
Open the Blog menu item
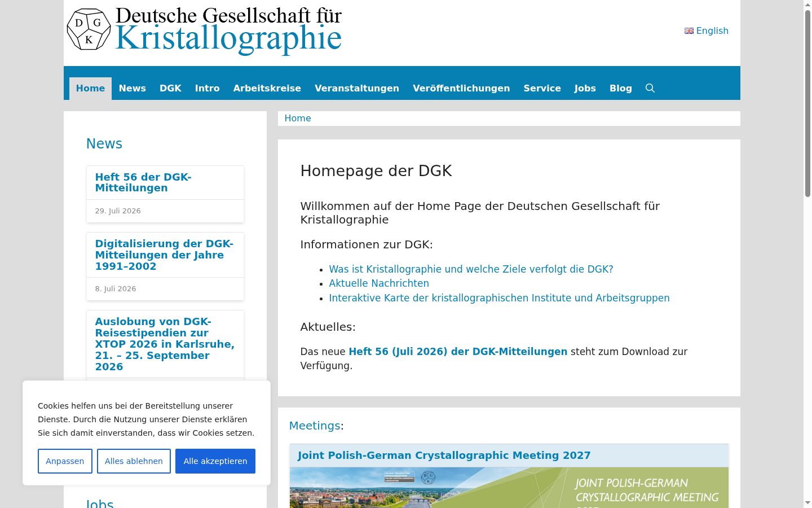tap(620, 89)
